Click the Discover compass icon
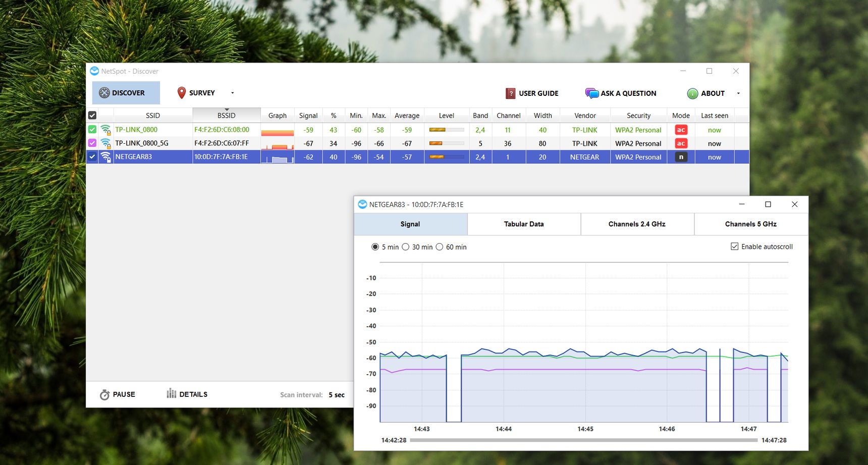 104,93
